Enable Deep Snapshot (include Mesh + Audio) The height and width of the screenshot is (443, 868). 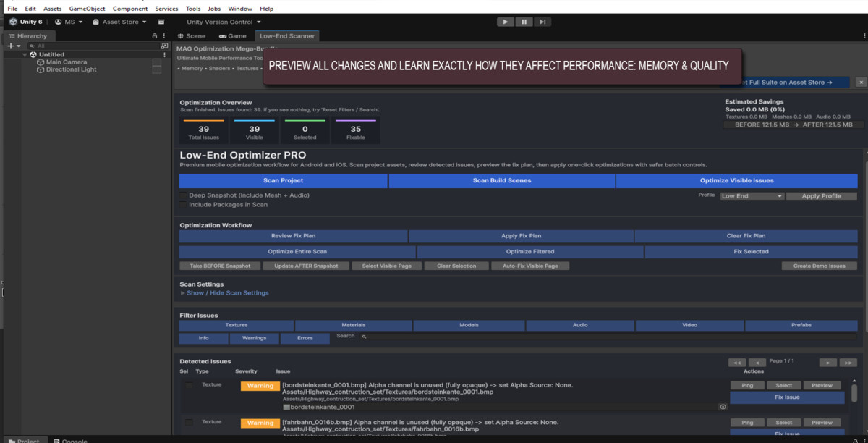tap(183, 195)
